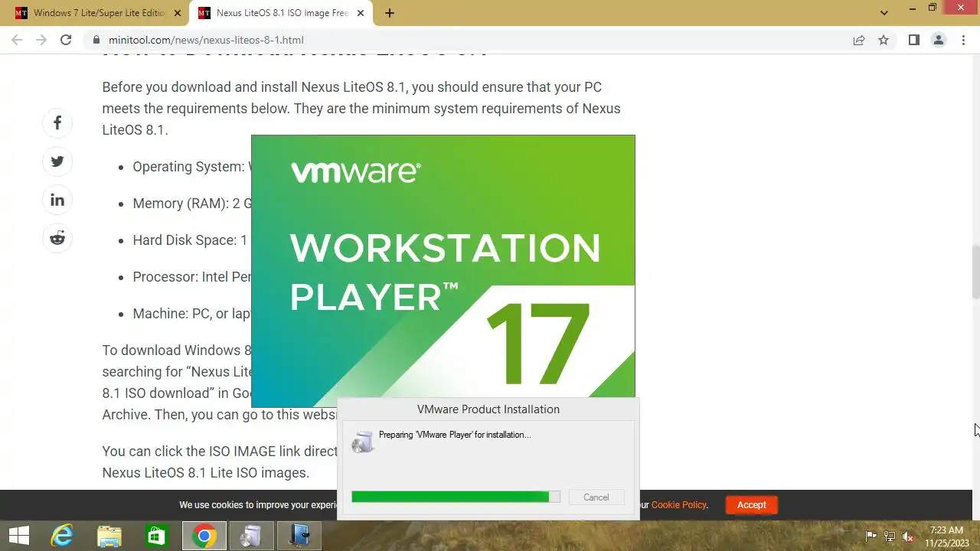Bookmark this page with the star icon
The image size is (980, 551).
click(884, 40)
